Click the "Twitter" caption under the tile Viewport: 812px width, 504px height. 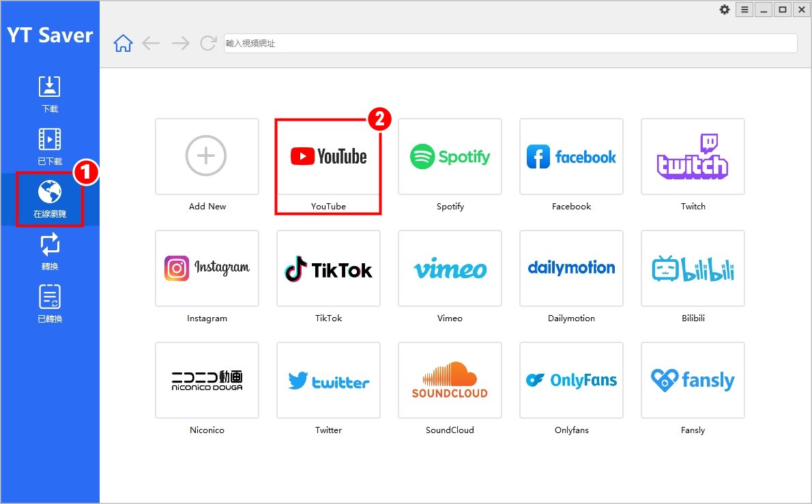pos(328,430)
